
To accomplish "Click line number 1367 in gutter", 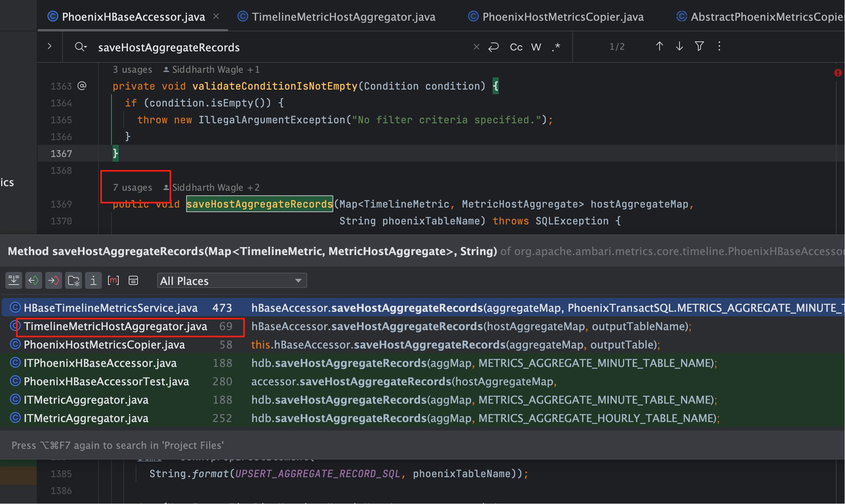I will click(61, 154).
